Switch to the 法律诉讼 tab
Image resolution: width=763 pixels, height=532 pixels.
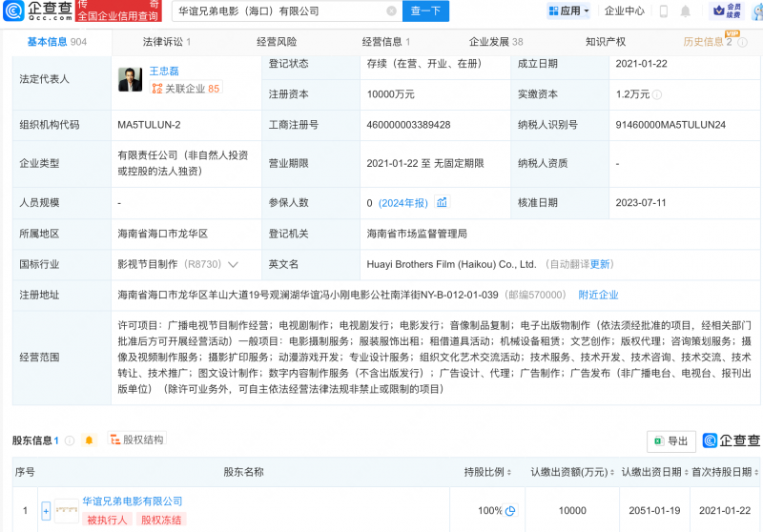[167, 42]
